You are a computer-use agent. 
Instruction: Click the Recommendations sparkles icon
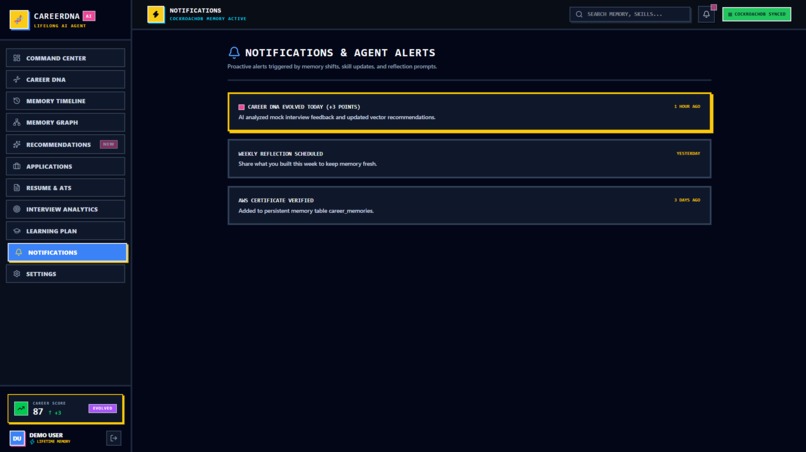tap(17, 144)
